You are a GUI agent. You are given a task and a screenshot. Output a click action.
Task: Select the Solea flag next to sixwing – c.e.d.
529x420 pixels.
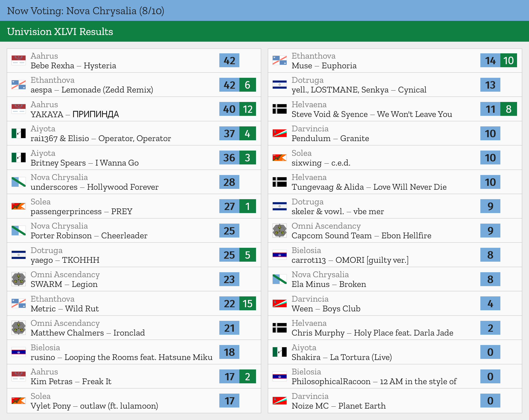pos(280,157)
